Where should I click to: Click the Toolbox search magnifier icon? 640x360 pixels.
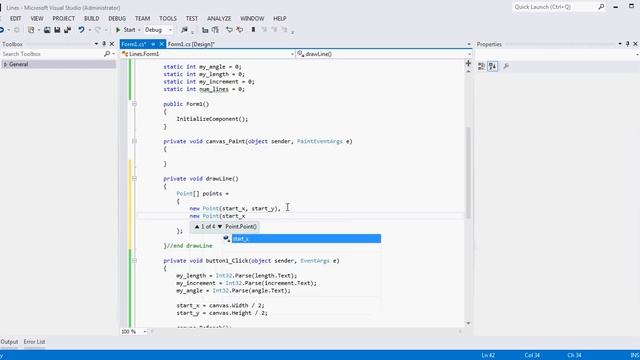(x=107, y=54)
